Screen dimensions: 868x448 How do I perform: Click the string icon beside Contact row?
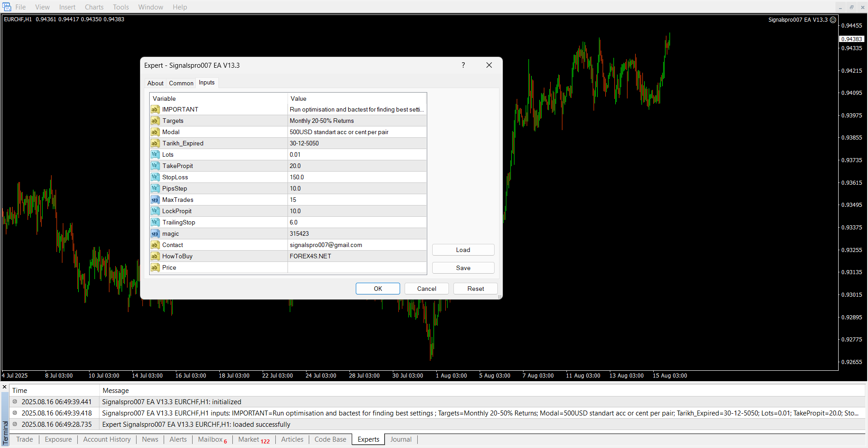tap(155, 245)
